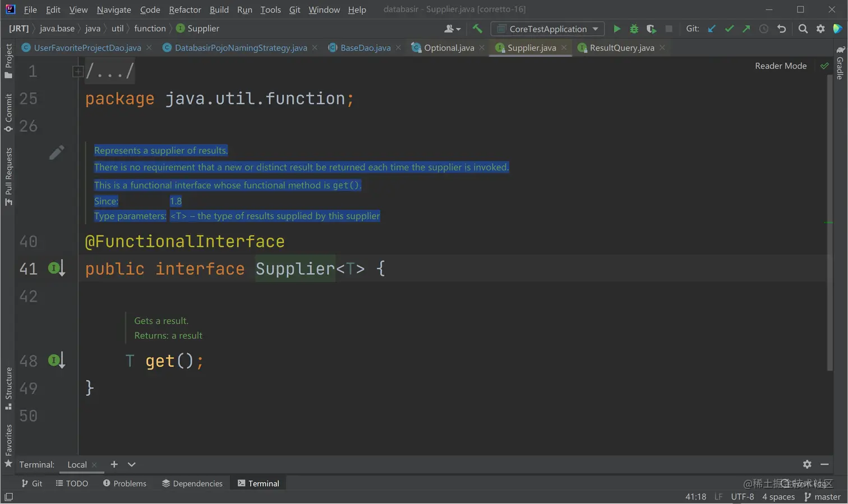The height and width of the screenshot is (504, 848).
Task: Click 4 spaces indent setting
Action: [x=778, y=497]
